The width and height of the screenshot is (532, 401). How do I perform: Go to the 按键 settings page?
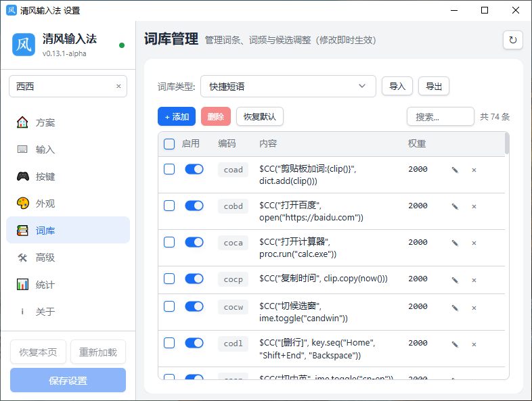[68, 176]
